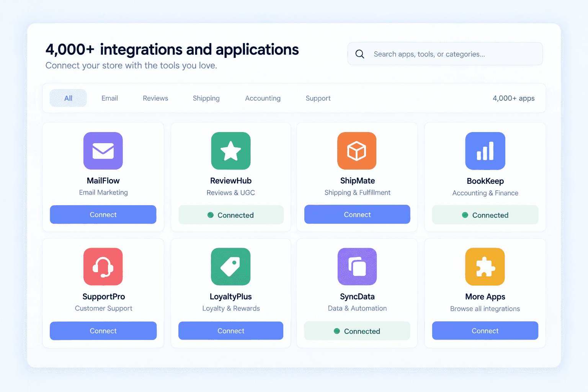Click ReviewHub Connected status button
The height and width of the screenshot is (392, 588).
(x=231, y=215)
